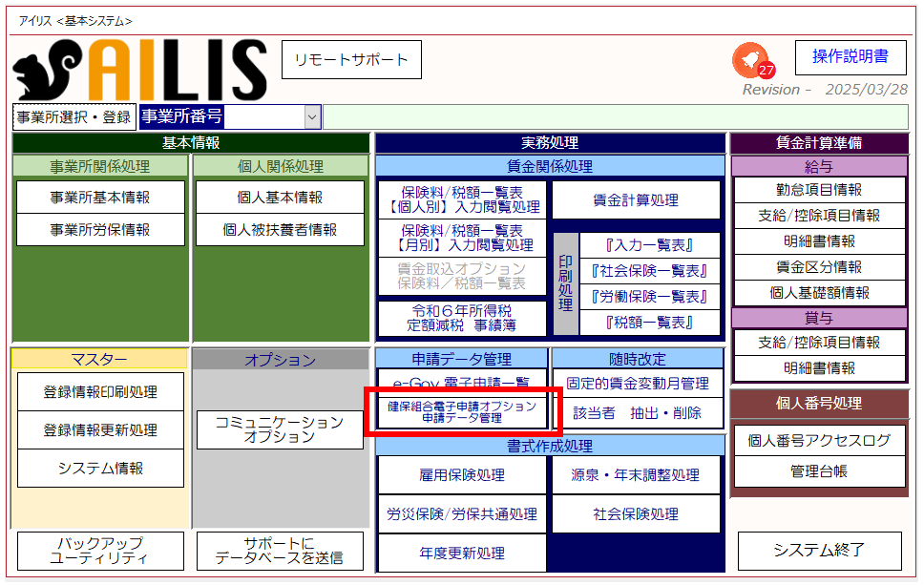Print the 『社会保険一覧表』
This screenshot has height=585, width=924.
(649, 271)
